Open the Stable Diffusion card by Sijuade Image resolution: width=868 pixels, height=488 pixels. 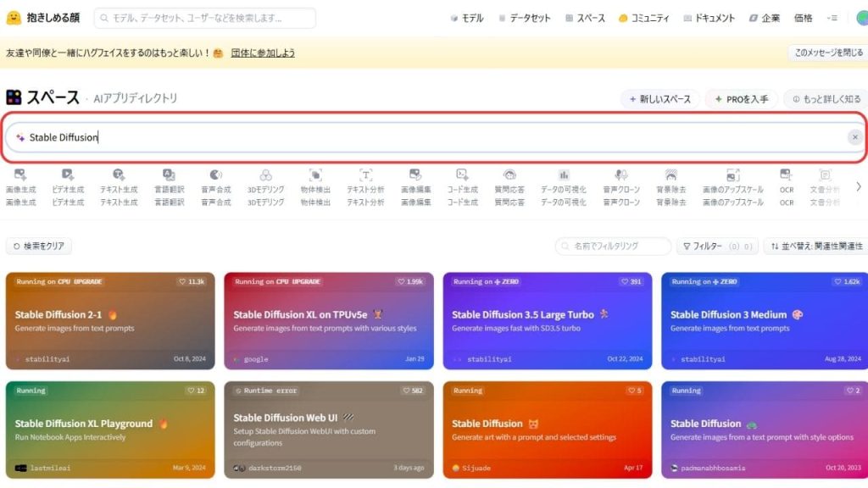point(548,430)
